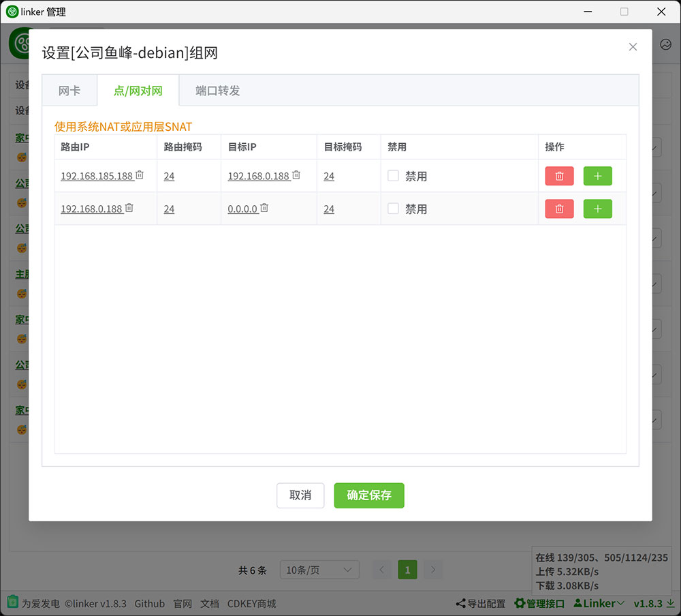Select the 点/网对网 tab
The image size is (681, 616).
coord(138,91)
